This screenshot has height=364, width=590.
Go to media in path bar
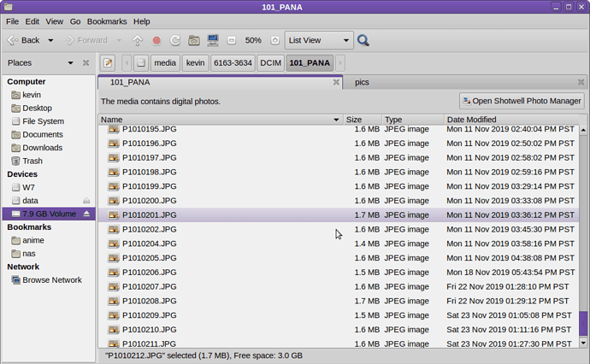(165, 62)
